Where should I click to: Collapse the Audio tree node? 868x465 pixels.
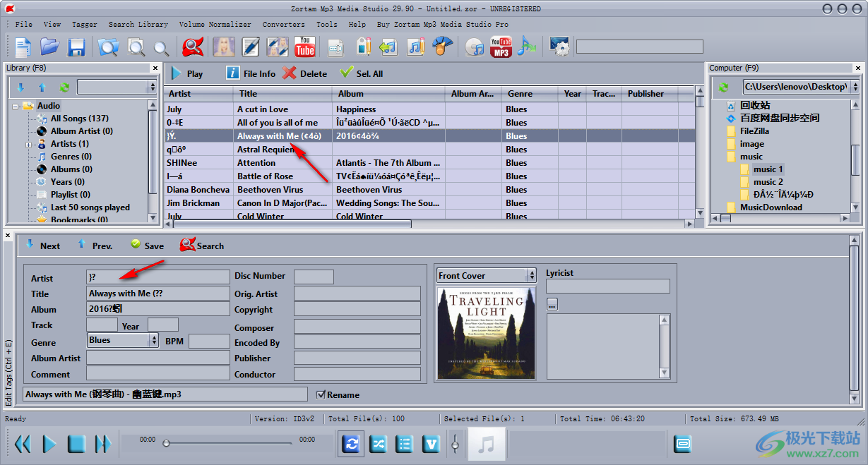[x=15, y=106]
